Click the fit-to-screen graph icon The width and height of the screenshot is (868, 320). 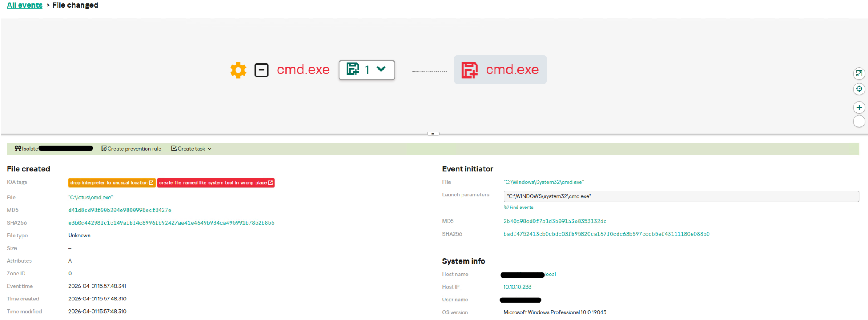coord(859,73)
